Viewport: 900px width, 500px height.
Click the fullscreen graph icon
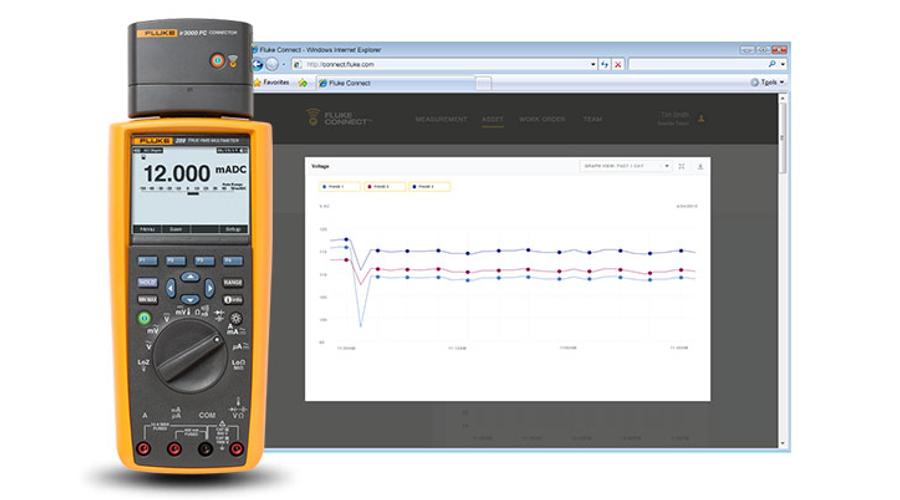[x=681, y=166]
